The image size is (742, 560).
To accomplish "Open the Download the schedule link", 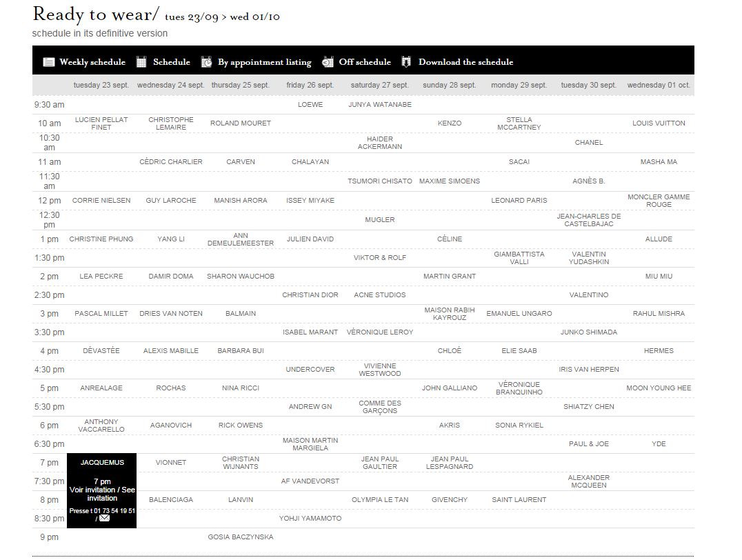I will [465, 62].
